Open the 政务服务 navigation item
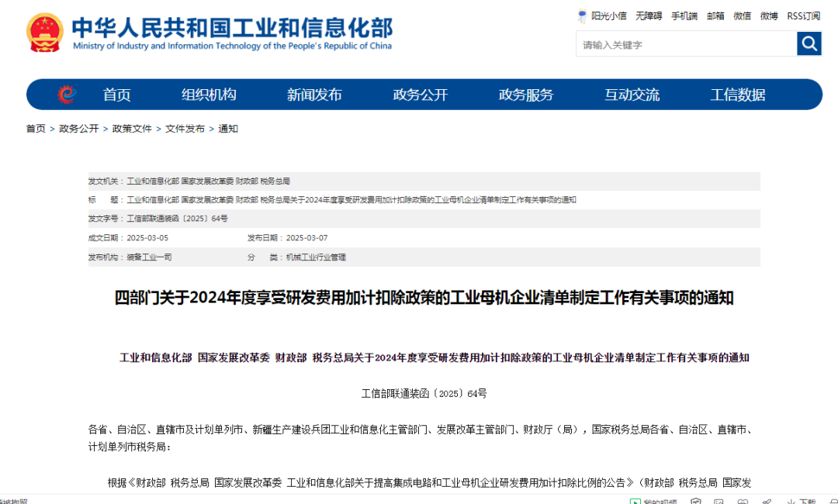838x504 pixels. click(526, 95)
